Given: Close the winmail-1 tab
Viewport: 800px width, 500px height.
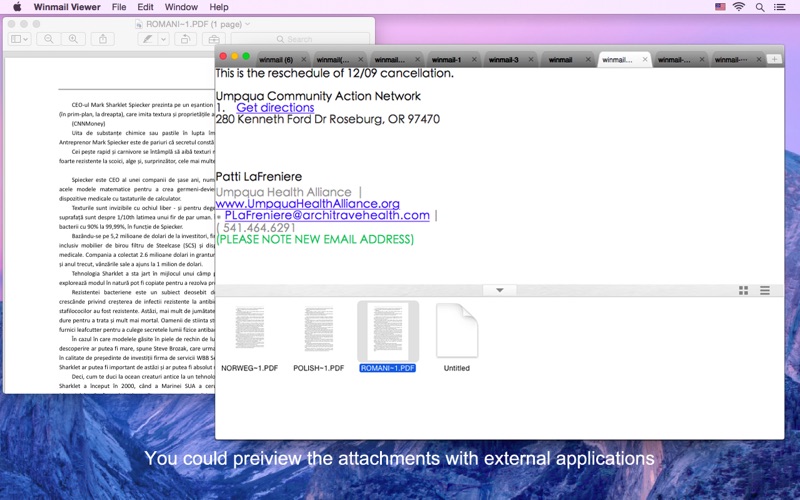Looking at the screenshot, I should coord(474,60).
